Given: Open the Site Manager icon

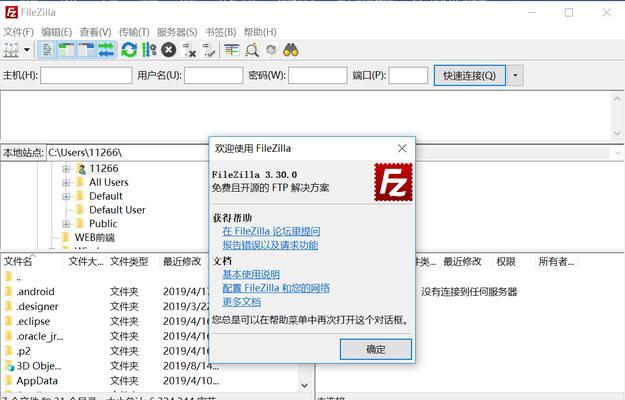Looking at the screenshot, I should [11, 50].
